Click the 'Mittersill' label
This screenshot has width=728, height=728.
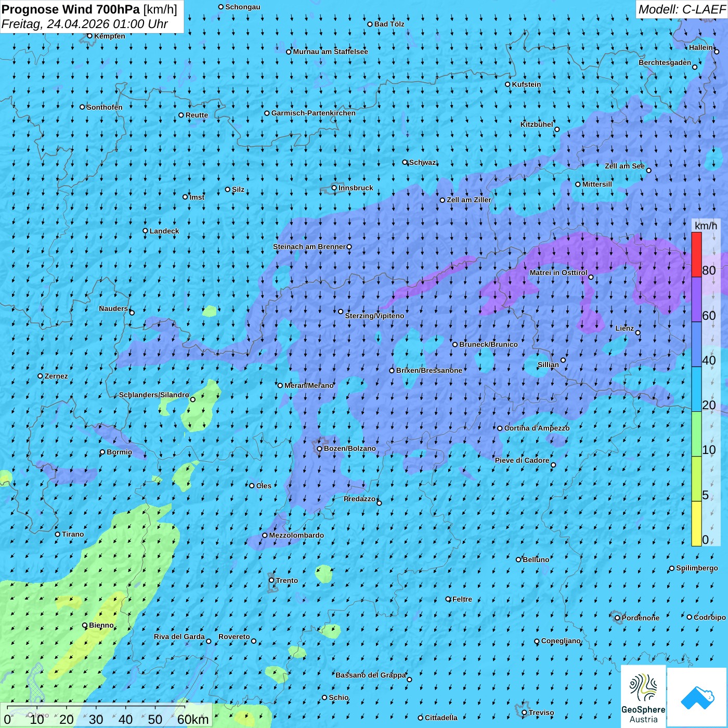597,184
